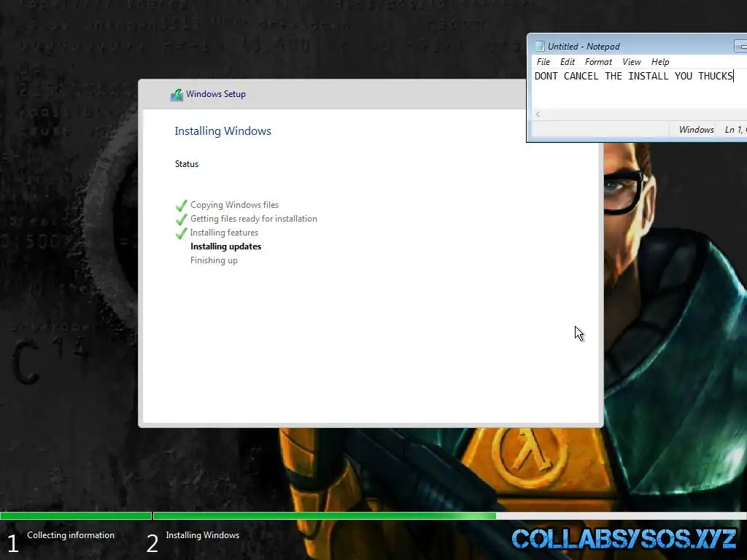Screen dimensions: 747x560
Task: Click the Untitled - Notepad title bar
Action: click(x=636, y=46)
